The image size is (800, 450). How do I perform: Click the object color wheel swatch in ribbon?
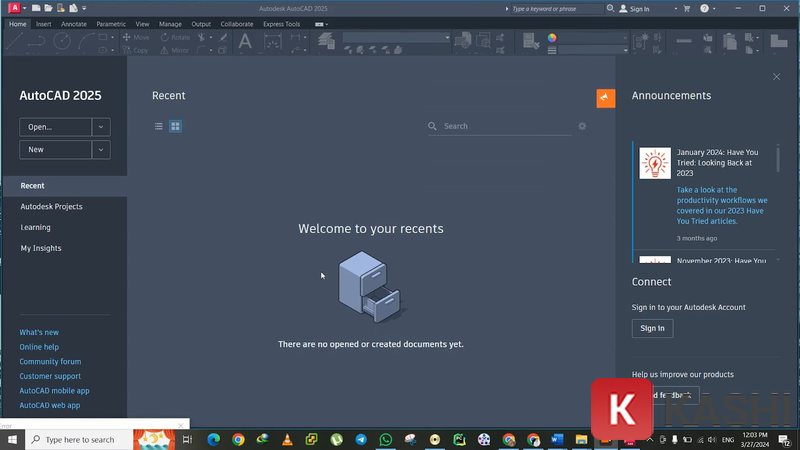click(552, 38)
